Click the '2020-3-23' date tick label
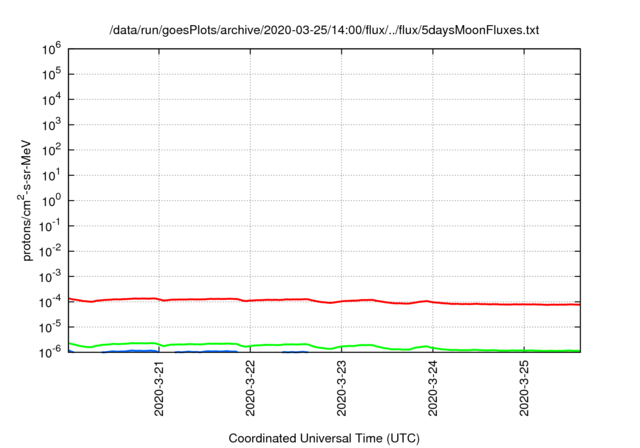 click(x=342, y=388)
